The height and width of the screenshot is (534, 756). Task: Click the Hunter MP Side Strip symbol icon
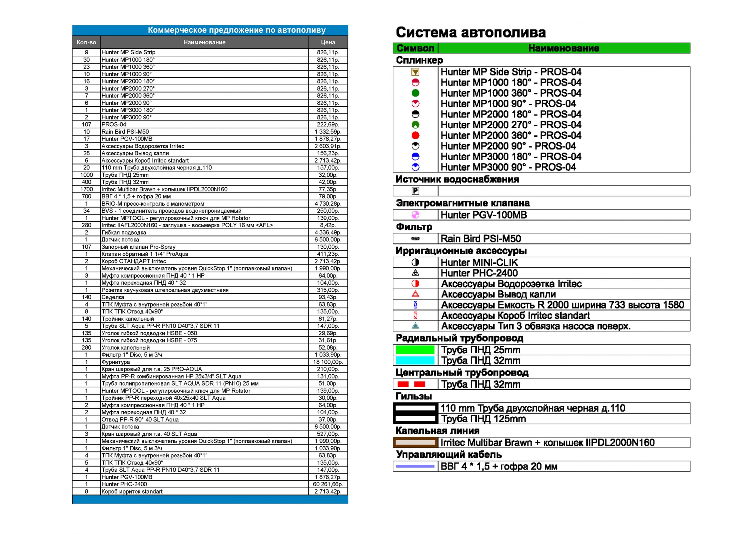point(415,72)
